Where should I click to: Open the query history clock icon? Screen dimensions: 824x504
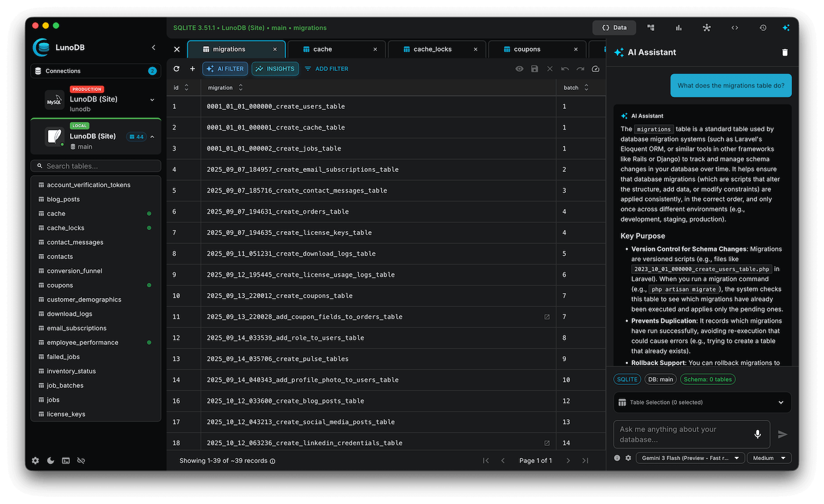(763, 27)
